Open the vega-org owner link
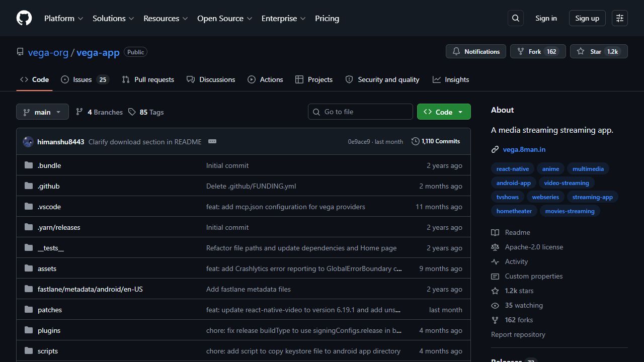644x362 pixels. (x=48, y=52)
